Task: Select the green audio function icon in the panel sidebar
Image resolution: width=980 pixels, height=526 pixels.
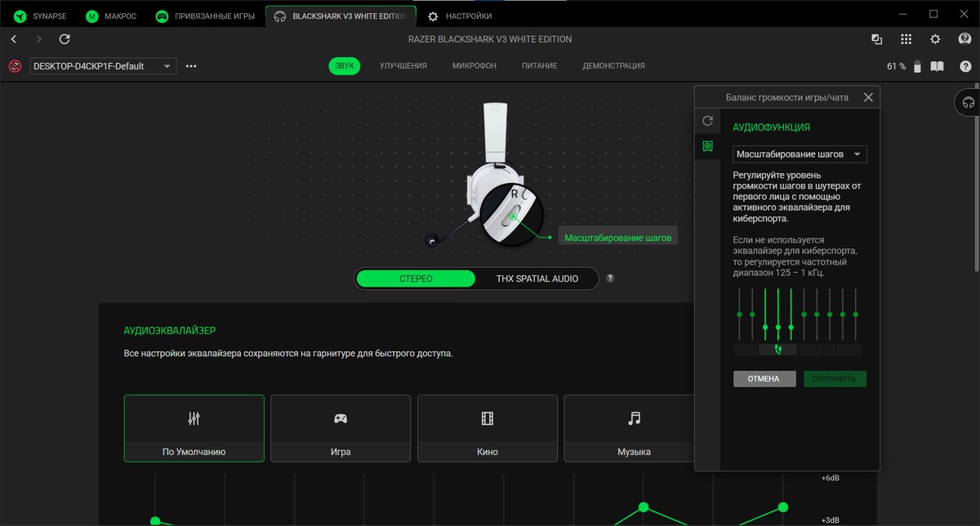Action: point(707,146)
